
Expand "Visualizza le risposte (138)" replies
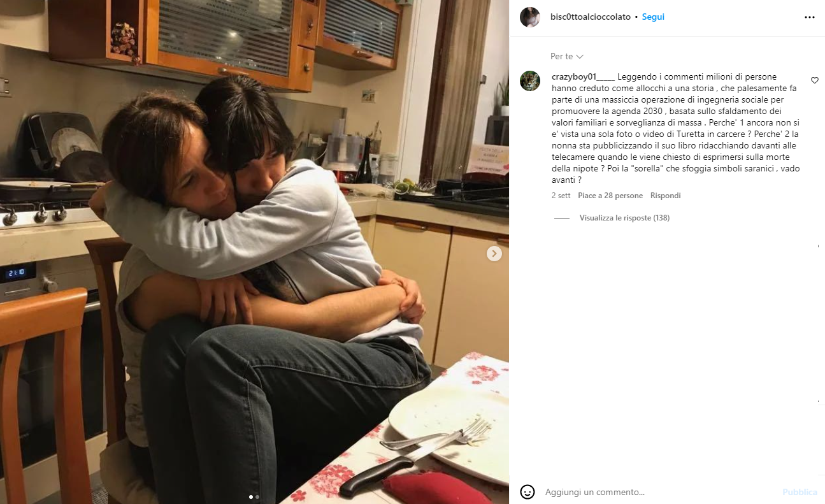tap(624, 218)
